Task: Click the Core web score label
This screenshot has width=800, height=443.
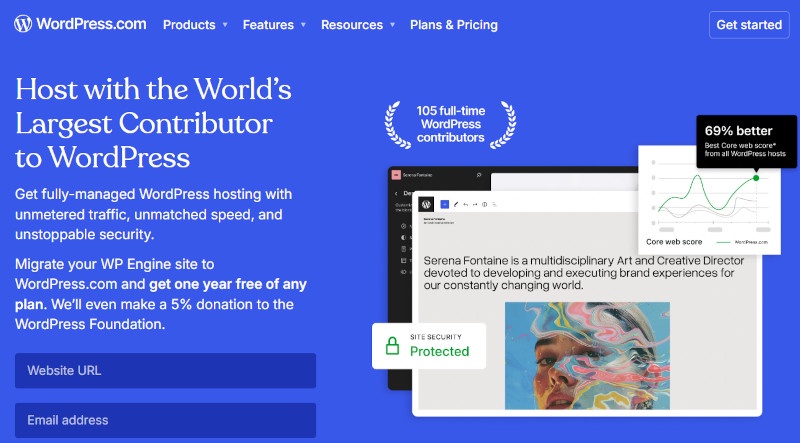Action: click(674, 242)
